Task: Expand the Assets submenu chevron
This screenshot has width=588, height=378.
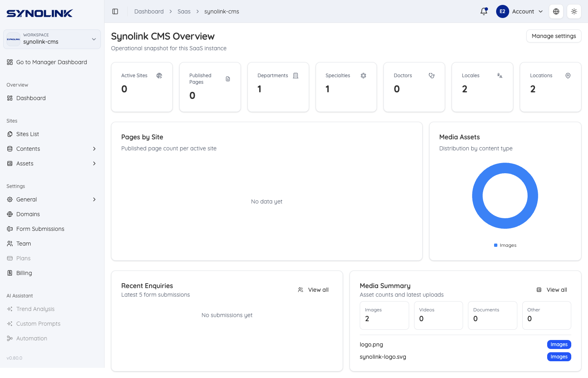Action: click(94, 163)
